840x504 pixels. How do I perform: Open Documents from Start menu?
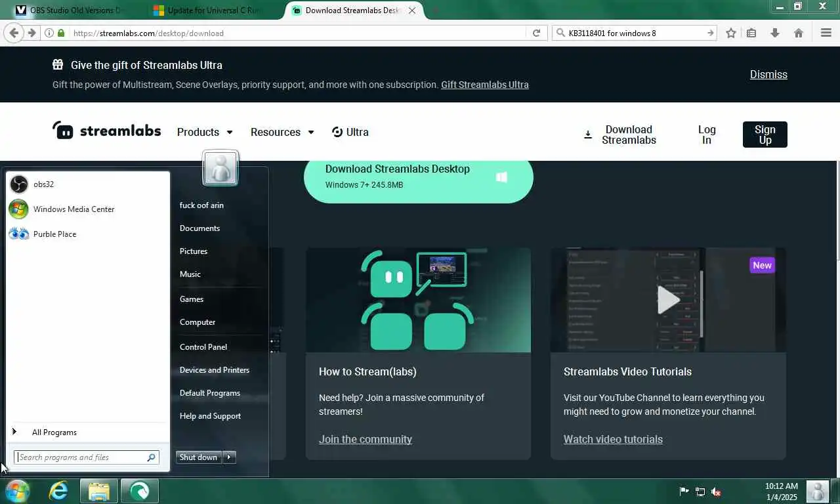click(x=199, y=228)
